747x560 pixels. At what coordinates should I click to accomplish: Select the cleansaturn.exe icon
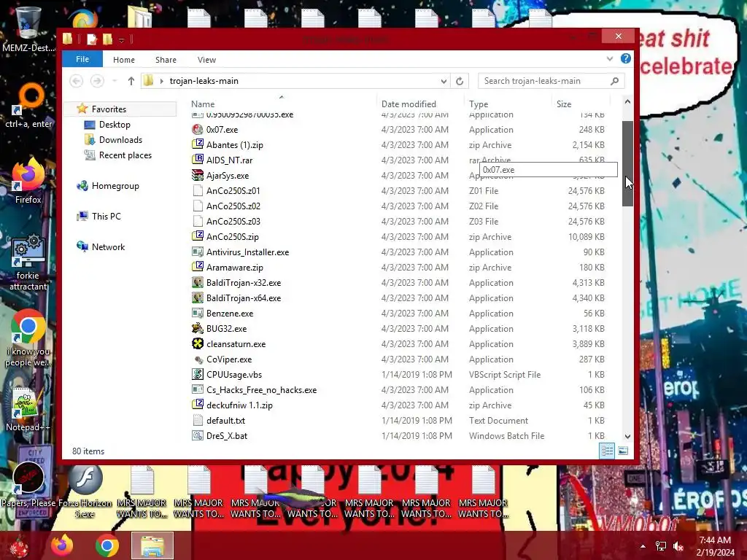(197, 344)
